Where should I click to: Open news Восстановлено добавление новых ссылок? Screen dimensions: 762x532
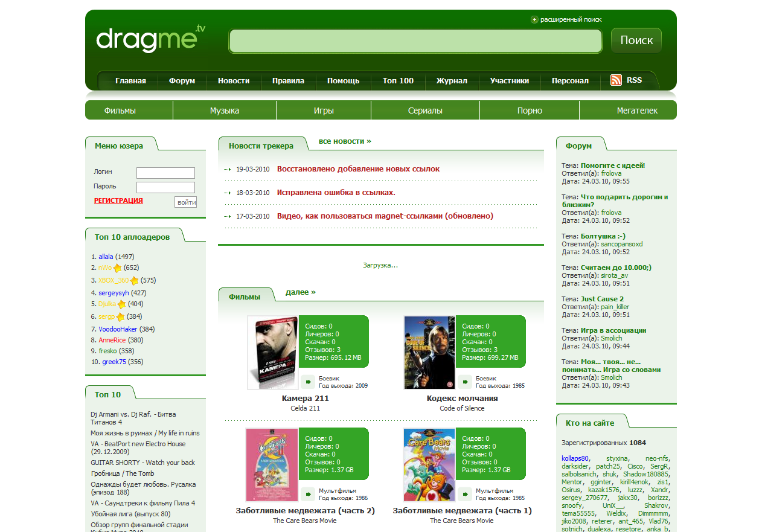click(x=358, y=169)
